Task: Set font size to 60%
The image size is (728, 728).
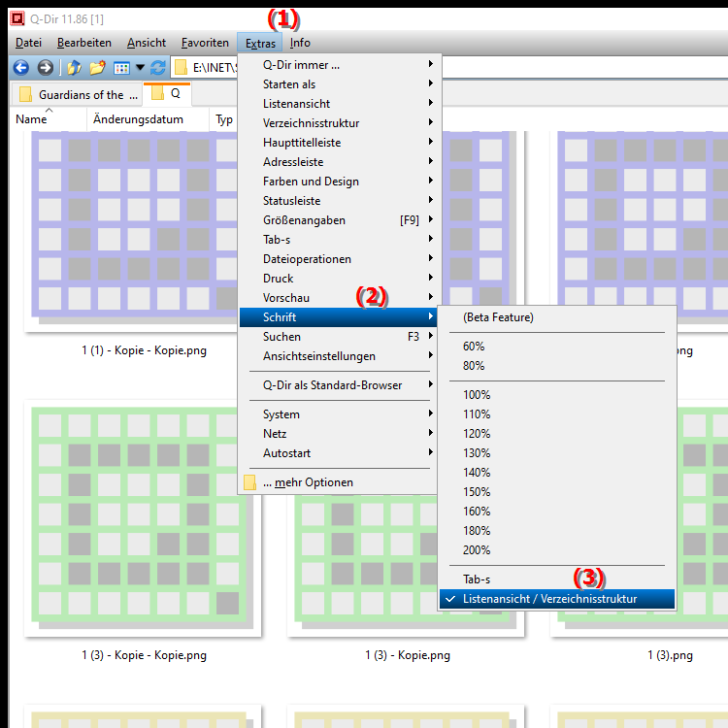Action: [557, 347]
